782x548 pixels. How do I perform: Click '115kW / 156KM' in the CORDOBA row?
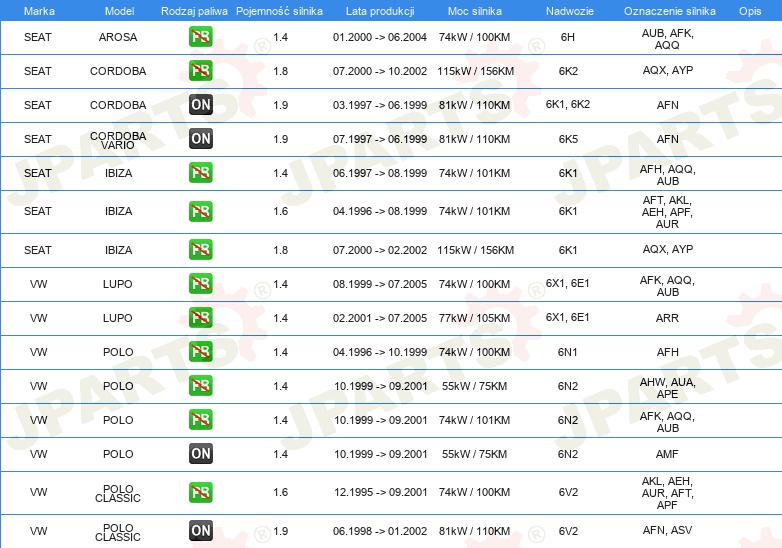475,71
